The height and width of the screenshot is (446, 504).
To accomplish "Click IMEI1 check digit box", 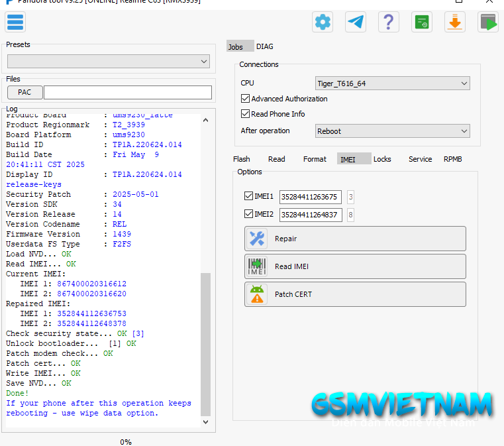I will coord(350,197).
